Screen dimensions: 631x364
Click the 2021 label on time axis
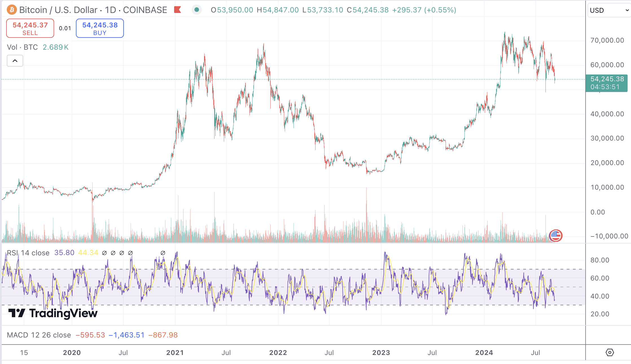(x=175, y=352)
